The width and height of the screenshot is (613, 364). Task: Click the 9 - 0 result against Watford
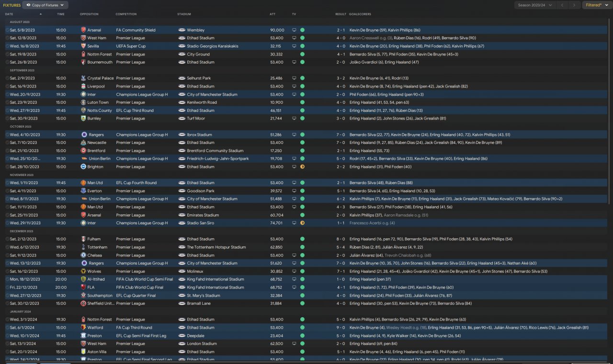pos(341,328)
